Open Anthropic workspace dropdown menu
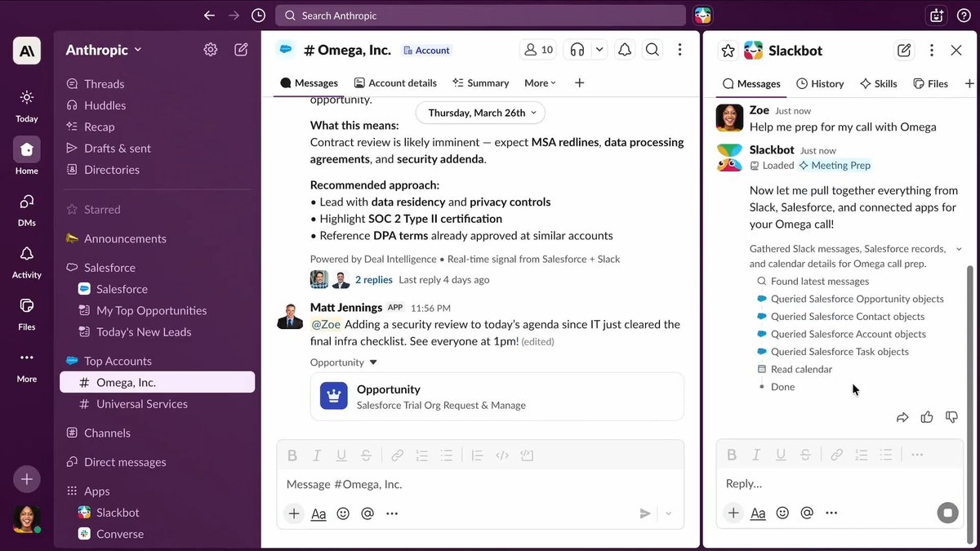This screenshot has height=551, width=980. click(x=104, y=50)
